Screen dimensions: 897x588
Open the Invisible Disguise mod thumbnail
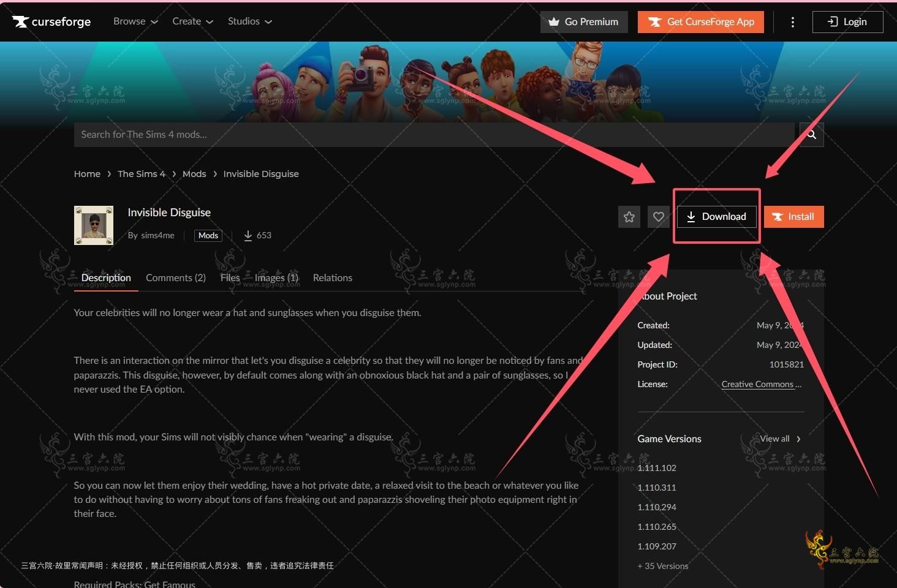(94, 225)
